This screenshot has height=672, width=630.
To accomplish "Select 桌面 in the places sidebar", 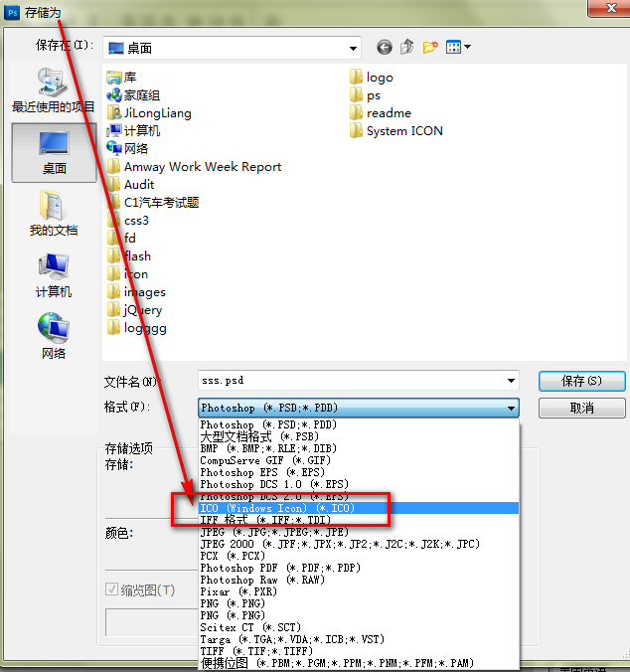I will 54,152.
